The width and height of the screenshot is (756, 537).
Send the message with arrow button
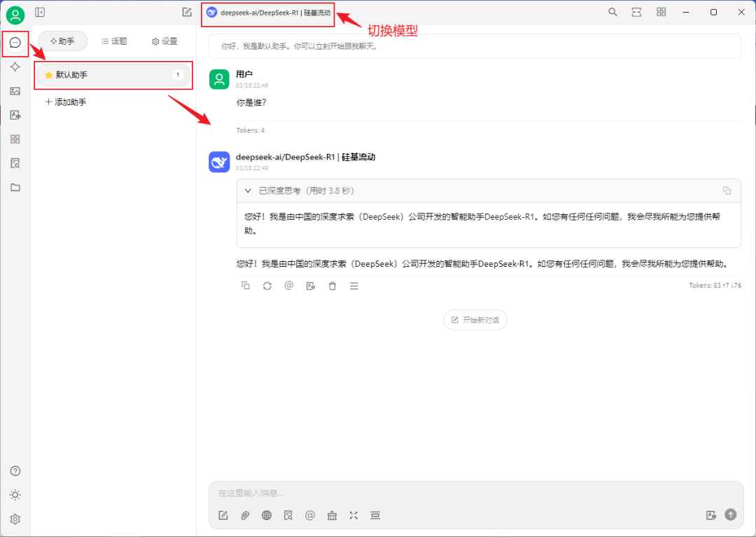[x=731, y=515]
